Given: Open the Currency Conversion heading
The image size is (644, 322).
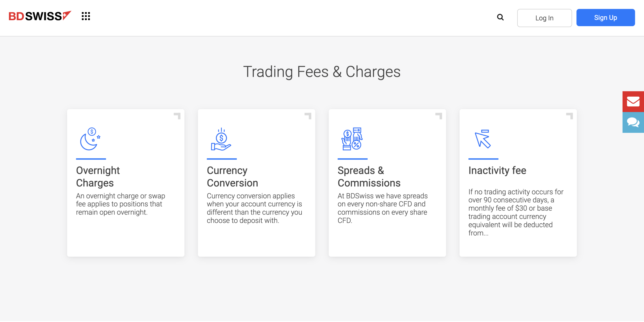Looking at the screenshot, I should tap(232, 177).
